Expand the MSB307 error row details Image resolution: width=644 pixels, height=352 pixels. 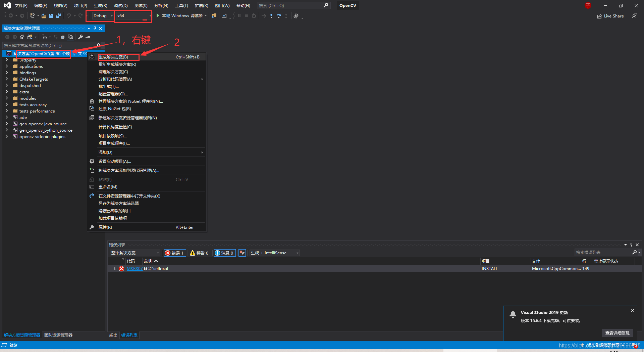point(115,269)
